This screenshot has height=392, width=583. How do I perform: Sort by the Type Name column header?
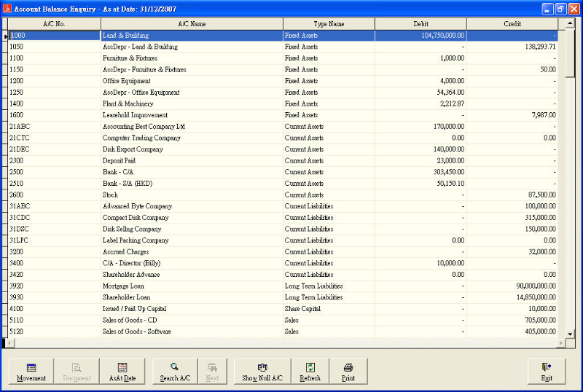(x=329, y=24)
